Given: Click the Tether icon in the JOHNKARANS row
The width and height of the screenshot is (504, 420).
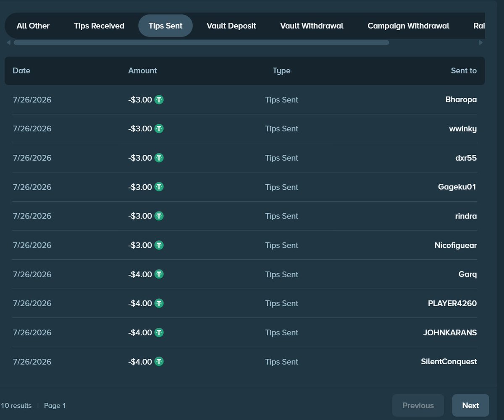Looking at the screenshot, I should coord(159,332).
